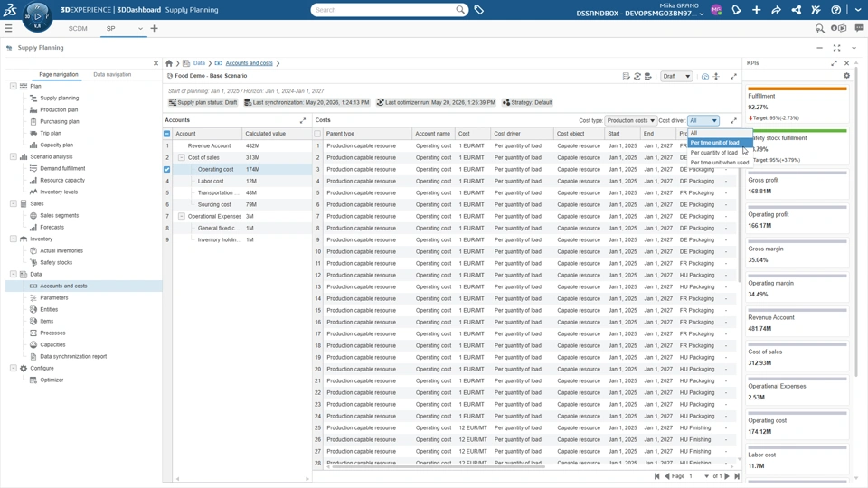Toggle the Operating cost account checkbox

[x=166, y=169]
